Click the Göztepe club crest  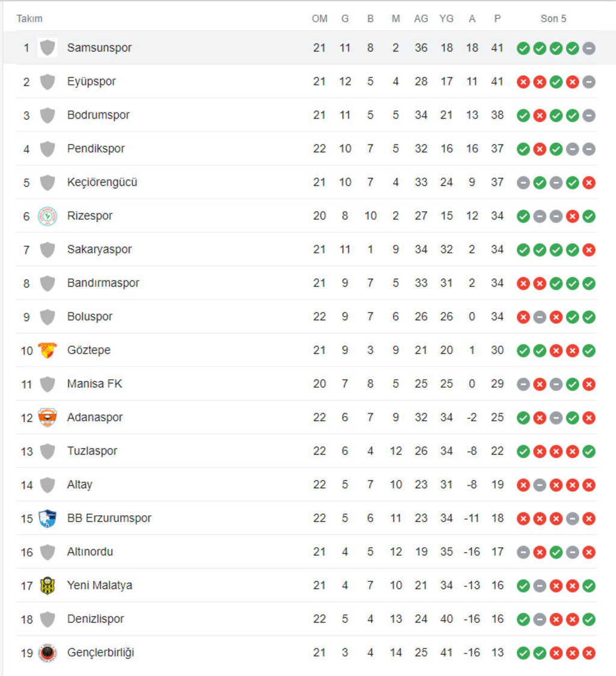point(48,350)
